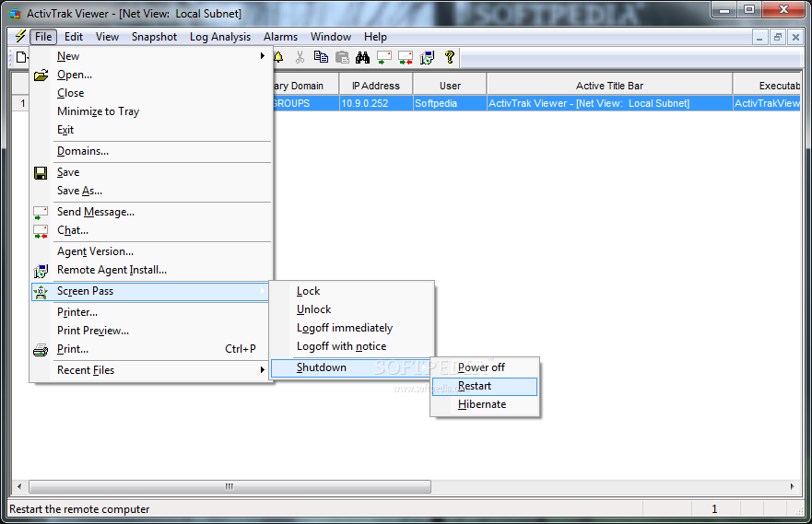This screenshot has width=812, height=524.
Task: Select Minimize to Tray
Action: pos(151,111)
